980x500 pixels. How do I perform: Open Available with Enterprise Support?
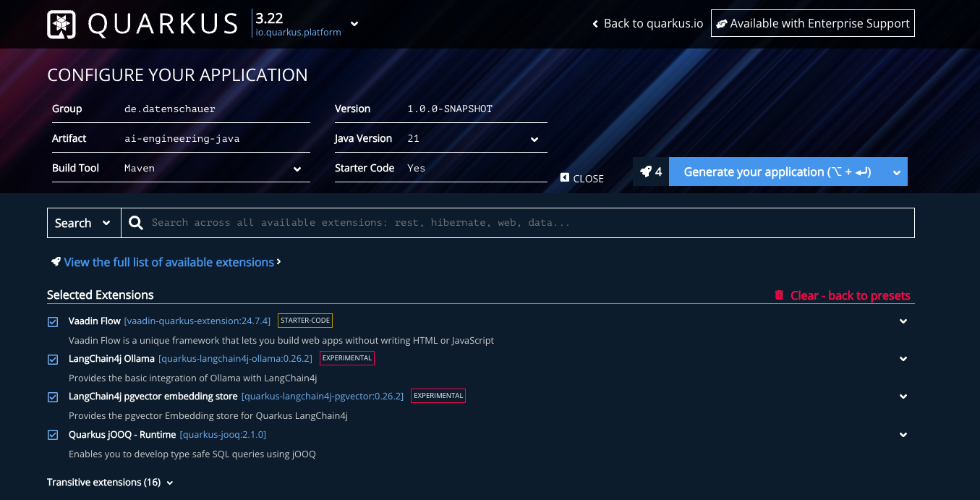click(813, 23)
